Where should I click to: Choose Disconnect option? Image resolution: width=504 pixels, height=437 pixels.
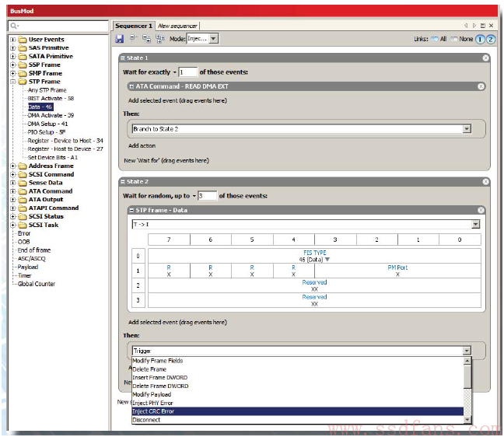(298, 420)
